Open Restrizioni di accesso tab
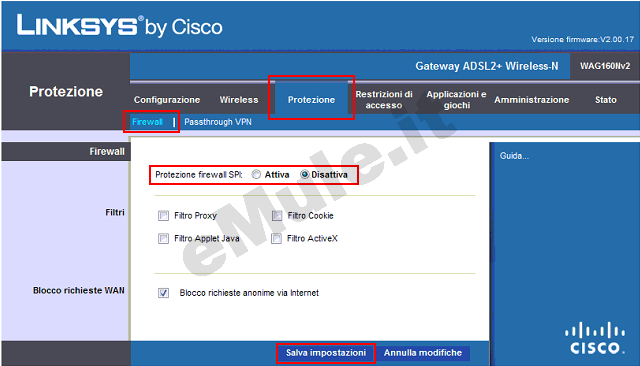The image size is (640, 366). tap(384, 100)
